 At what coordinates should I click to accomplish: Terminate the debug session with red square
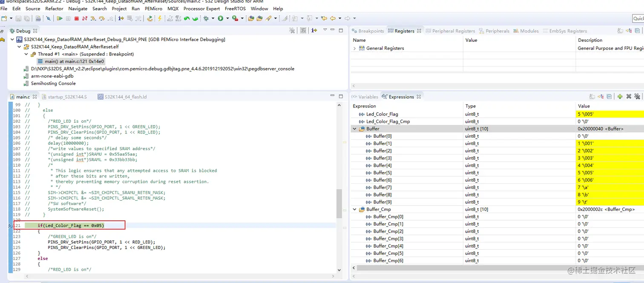pyautogui.click(x=77, y=18)
